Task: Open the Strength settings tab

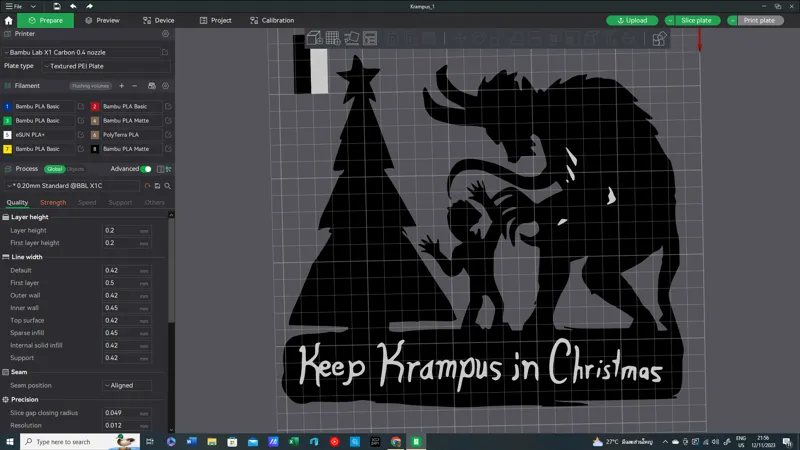Action: pos(53,203)
